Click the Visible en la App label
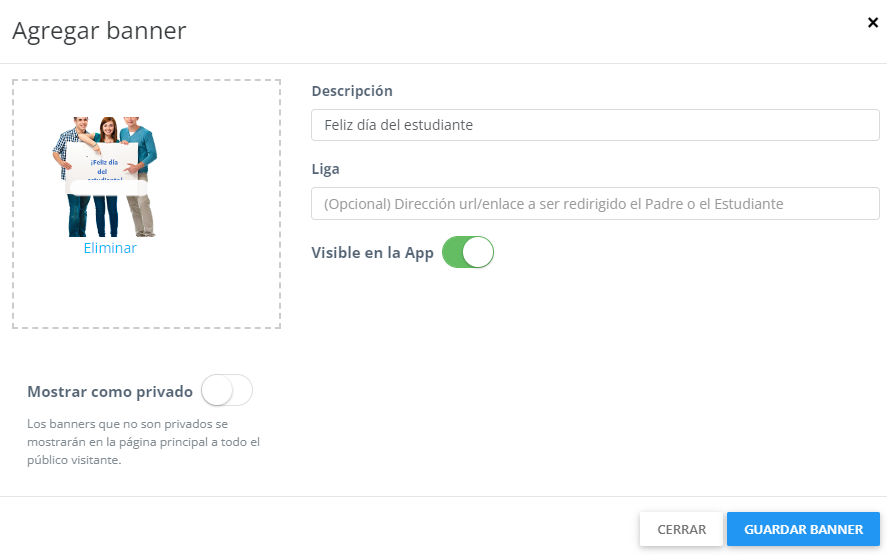This screenshot has width=887, height=555. (373, 253)
